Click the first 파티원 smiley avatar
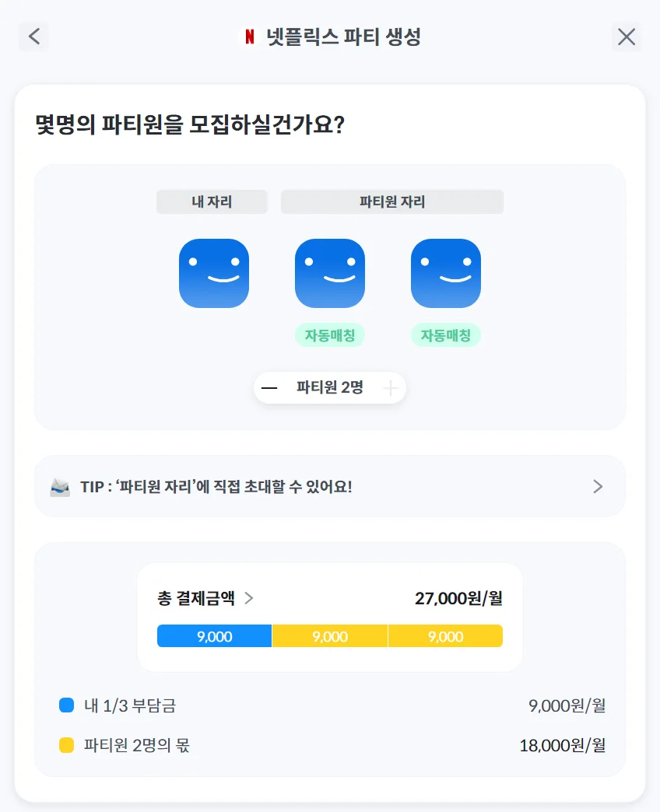This screenshot has height=812, width=660. [330, 273]
